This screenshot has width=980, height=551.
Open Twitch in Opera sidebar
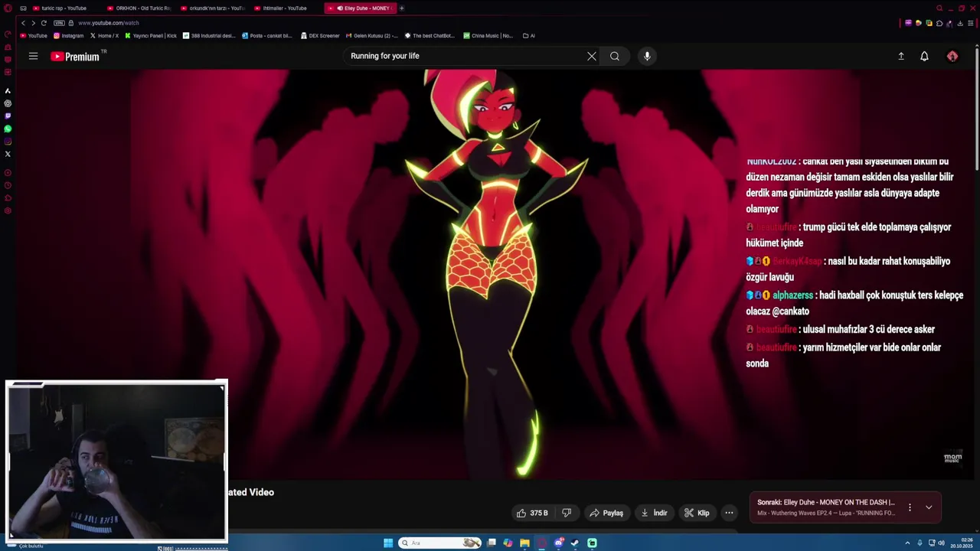point(8,116)
